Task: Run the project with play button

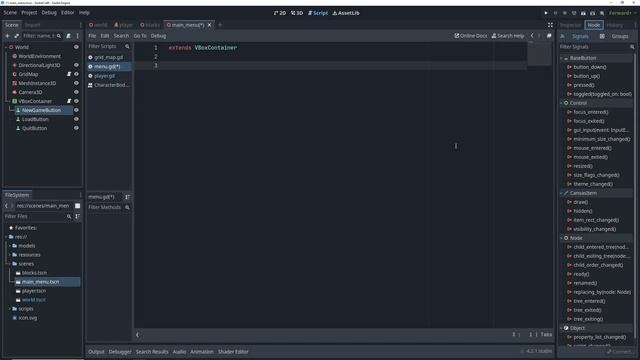Action: click(546, 13)
